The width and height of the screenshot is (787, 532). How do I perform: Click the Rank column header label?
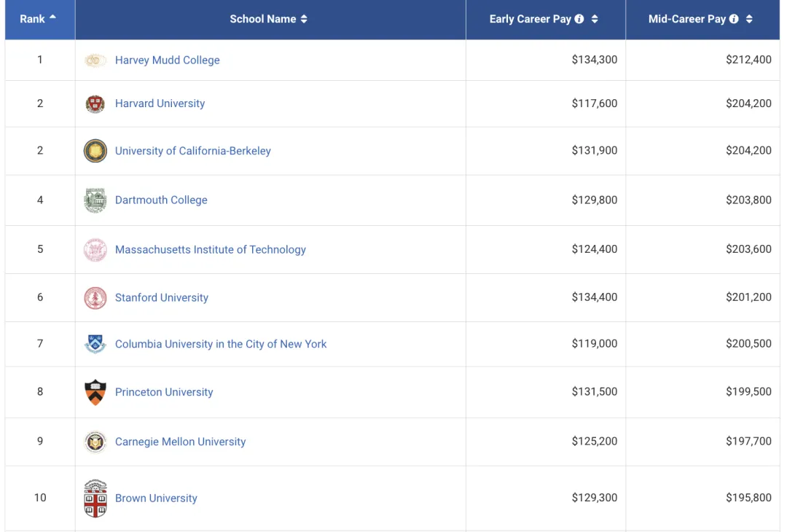tap(32, 19)
